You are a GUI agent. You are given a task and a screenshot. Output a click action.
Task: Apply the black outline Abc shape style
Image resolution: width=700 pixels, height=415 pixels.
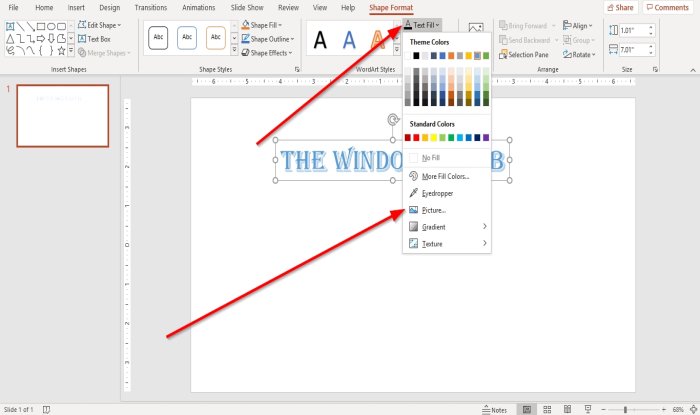tap(158, 37)
